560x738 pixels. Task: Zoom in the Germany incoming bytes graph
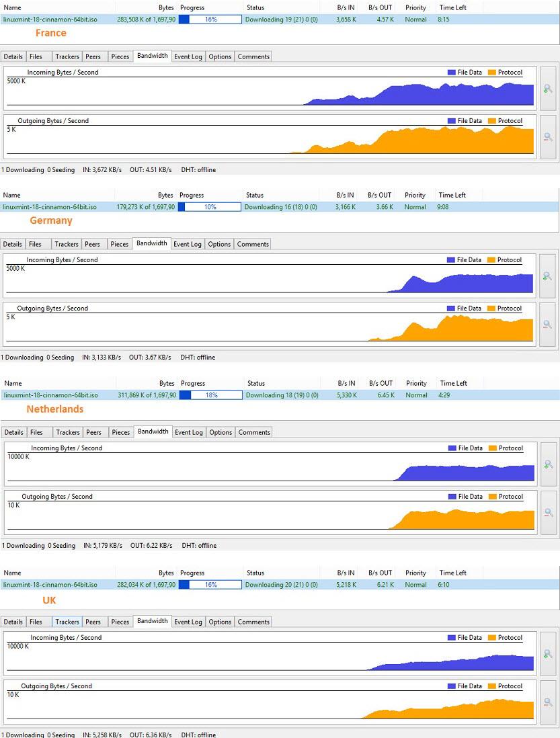click(x=547, y=276)
